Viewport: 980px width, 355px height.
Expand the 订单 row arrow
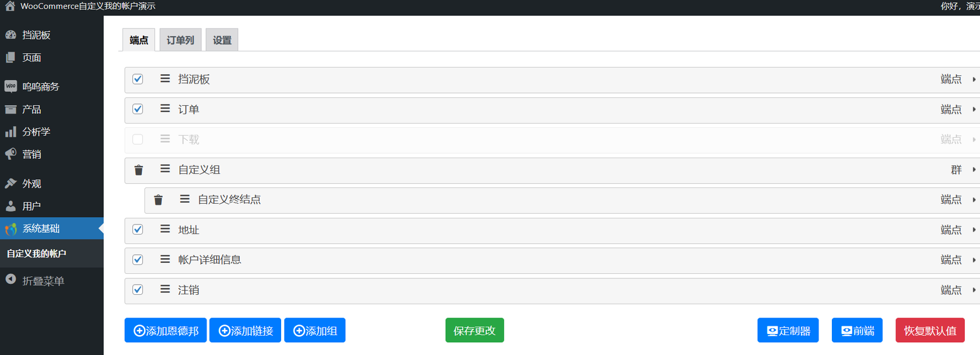click(974, 109)
